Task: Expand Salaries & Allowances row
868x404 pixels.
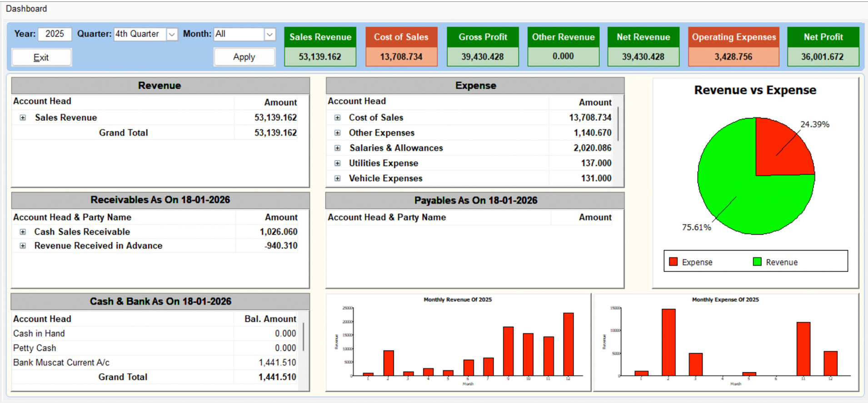Action: click(x=337, y=148)
